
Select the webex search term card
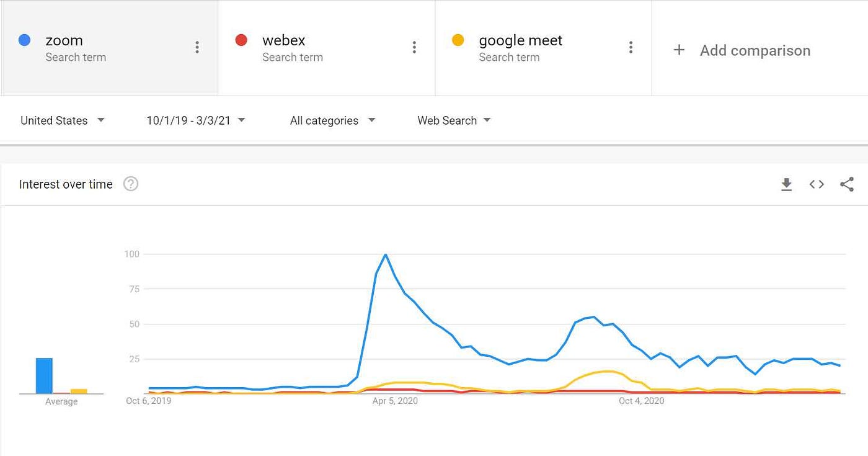coord(326,48)
